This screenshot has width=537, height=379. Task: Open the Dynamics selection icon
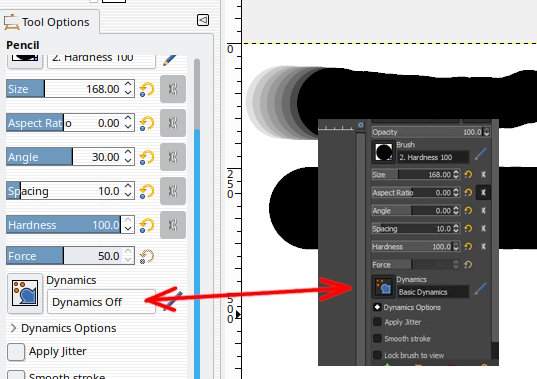[x=25, y=293]
